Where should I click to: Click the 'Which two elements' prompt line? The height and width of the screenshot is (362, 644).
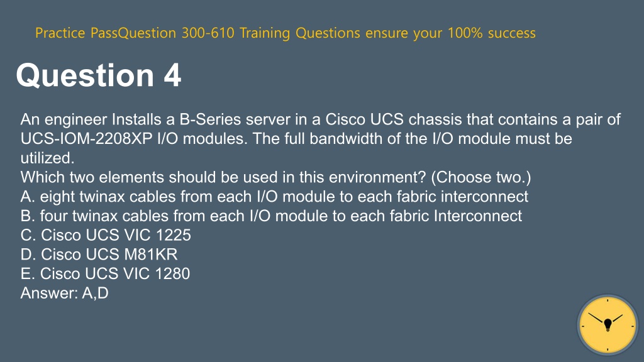pyautogui.click(x=275, y=177)
